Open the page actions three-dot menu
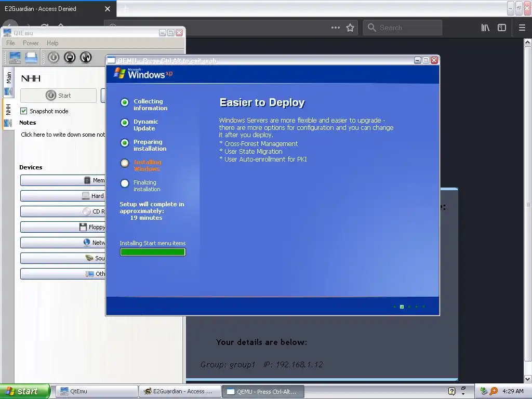 pyautogui.click(x=336, y=28)
